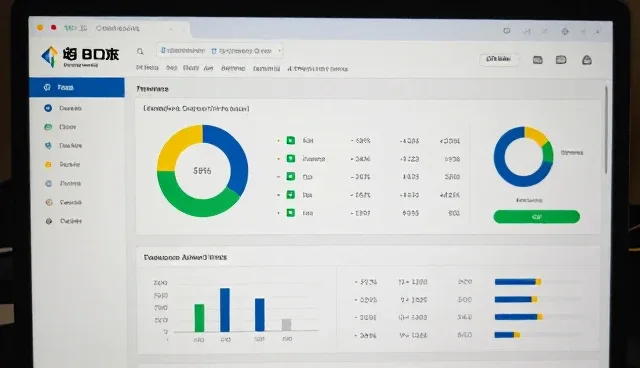Click the vertical scrollbar on the right edge

606,130
